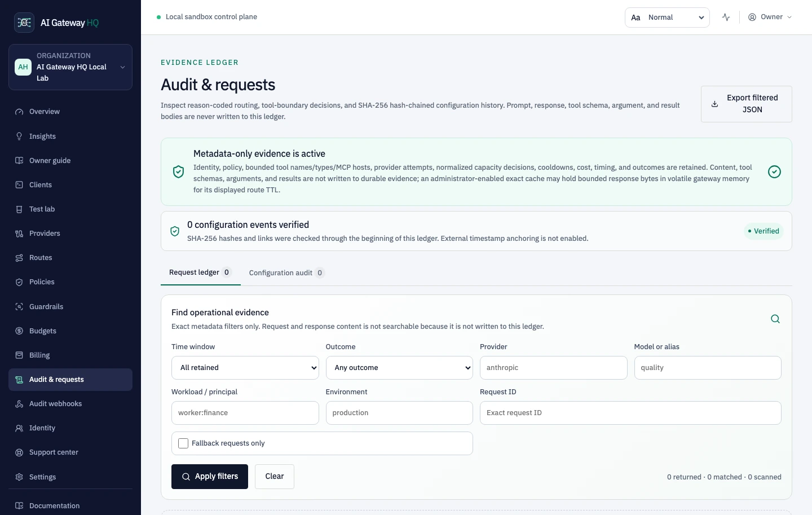The image size is (812, 515).
Task: Expand the organization switcher chevron
Action: tap(122, 67)
